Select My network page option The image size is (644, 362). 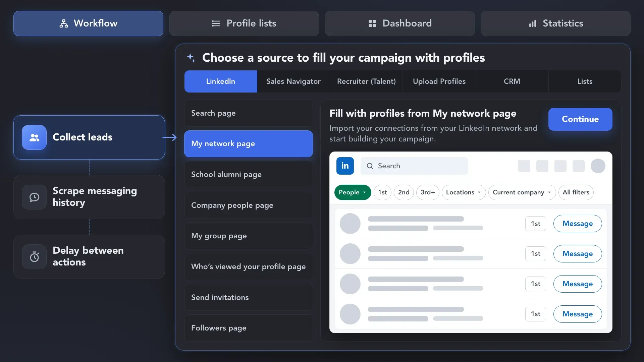pos(249,144)
